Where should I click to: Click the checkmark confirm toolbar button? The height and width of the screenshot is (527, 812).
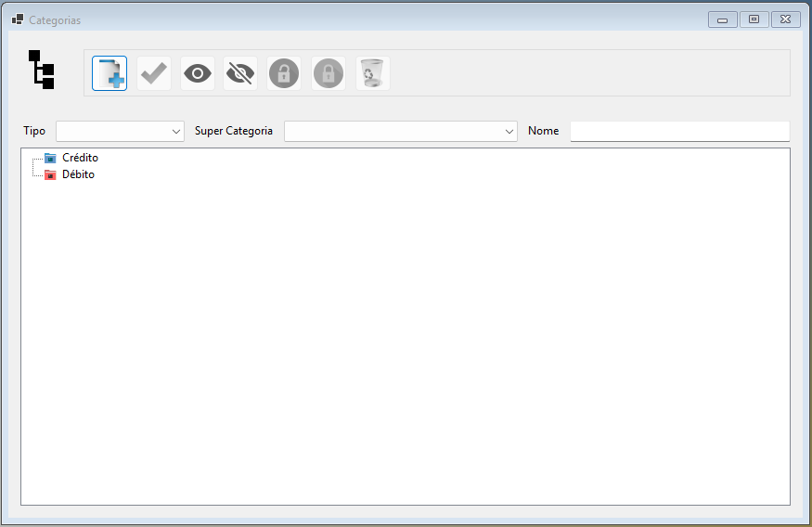[154, 73]
